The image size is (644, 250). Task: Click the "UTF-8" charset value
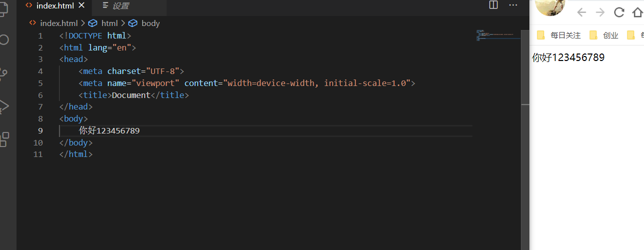(x=165, y=71)
